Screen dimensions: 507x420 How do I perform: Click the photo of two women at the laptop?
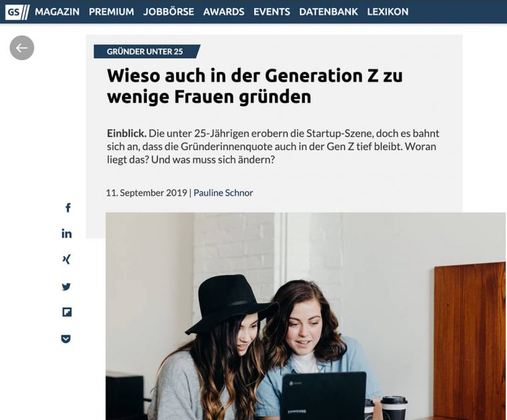(x=306, y=316)
